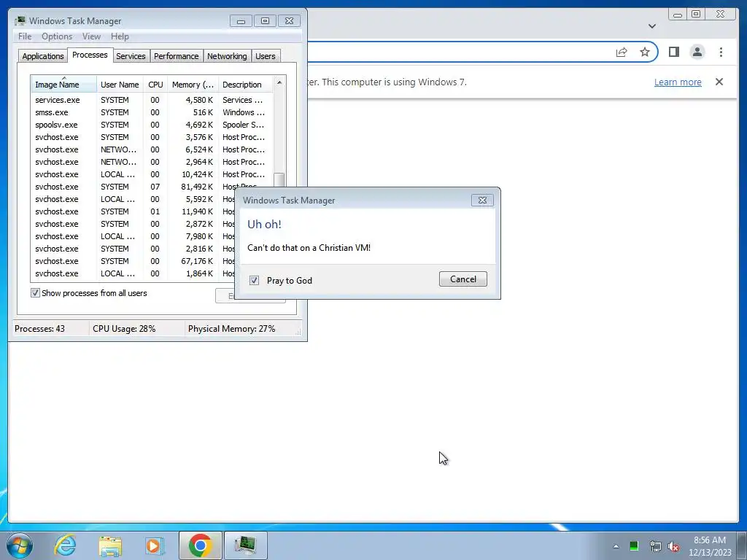
Task: Select the smss.exe process row
Action: pyautogui.click(x=152, y=112)
